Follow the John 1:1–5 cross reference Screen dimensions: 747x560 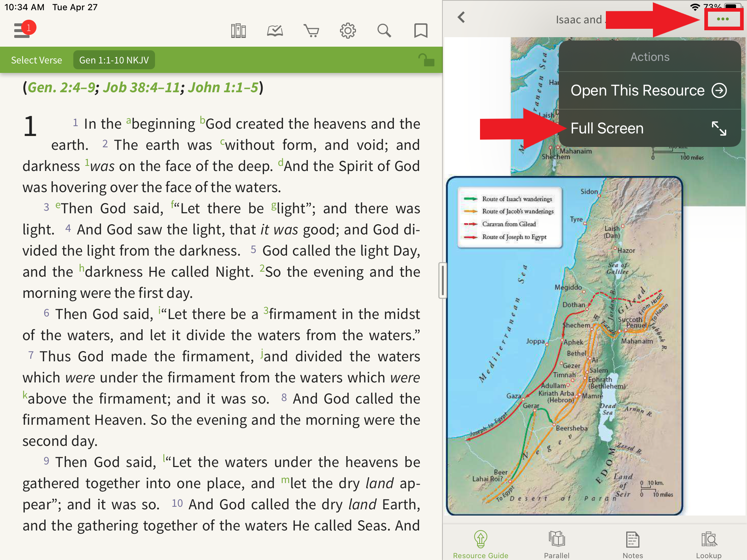click(x=223, y=87)
